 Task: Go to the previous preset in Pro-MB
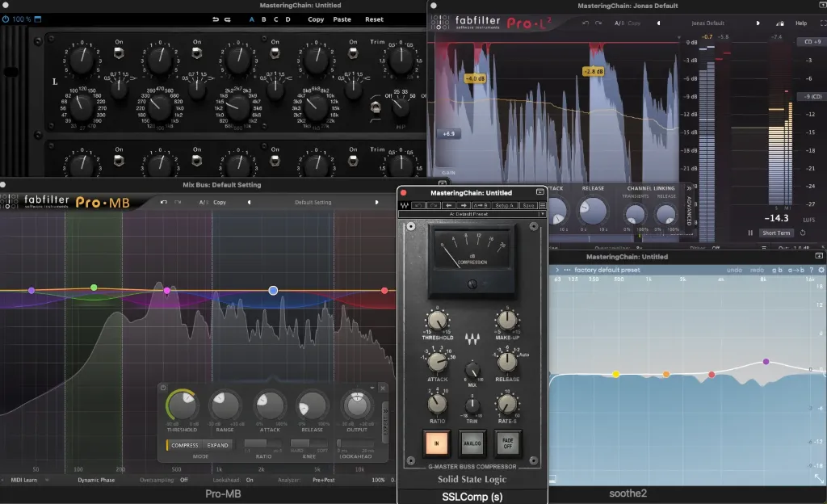pos(249,203)
